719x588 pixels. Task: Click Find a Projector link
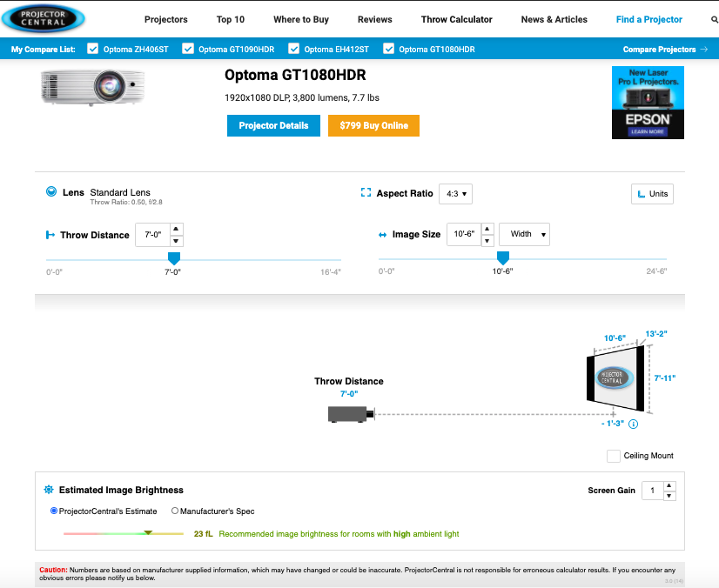tap(649, 19)
